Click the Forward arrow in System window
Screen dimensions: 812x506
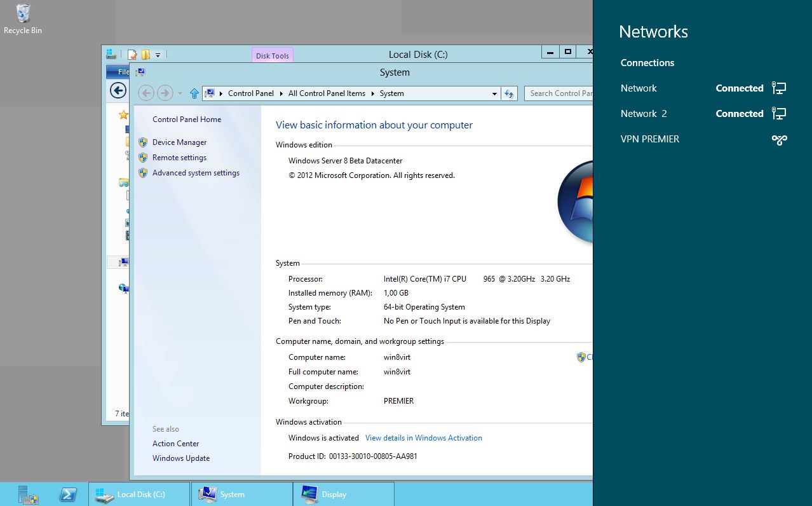coord(165,93)
